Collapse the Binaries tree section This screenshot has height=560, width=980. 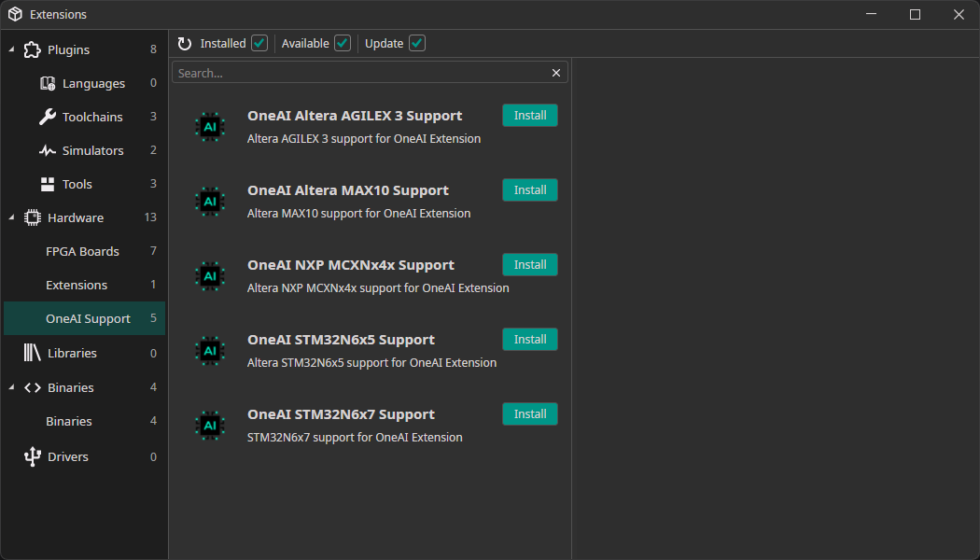(11, 386)
